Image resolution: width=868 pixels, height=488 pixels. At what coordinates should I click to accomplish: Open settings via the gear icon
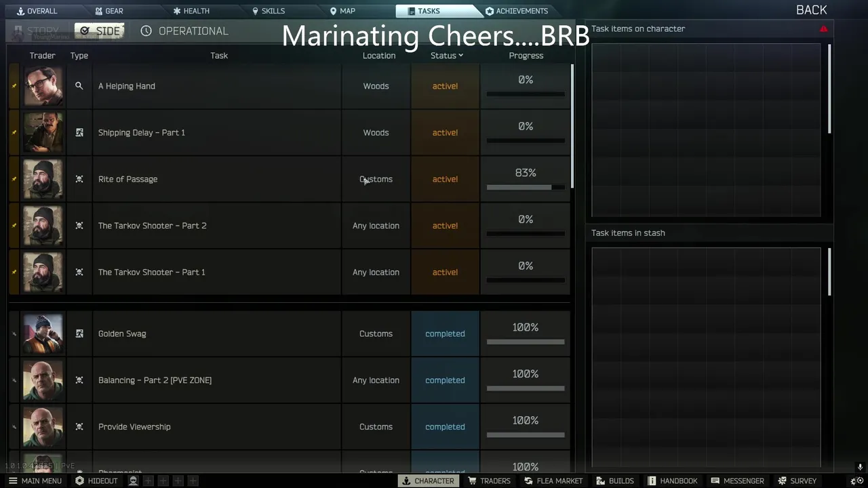(856, 481)
